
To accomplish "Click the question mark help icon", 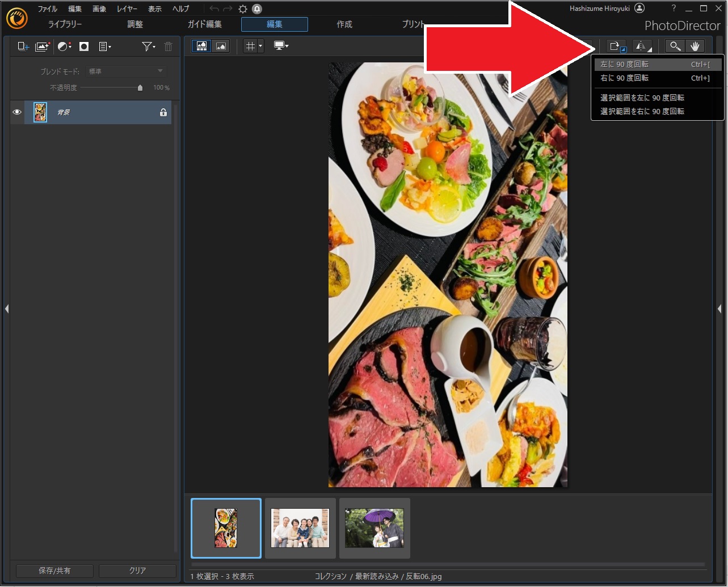I will [x=674, y=9].
